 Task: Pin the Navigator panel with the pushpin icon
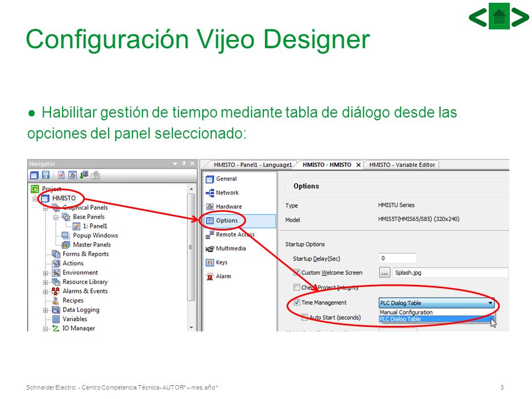point(184,163)
